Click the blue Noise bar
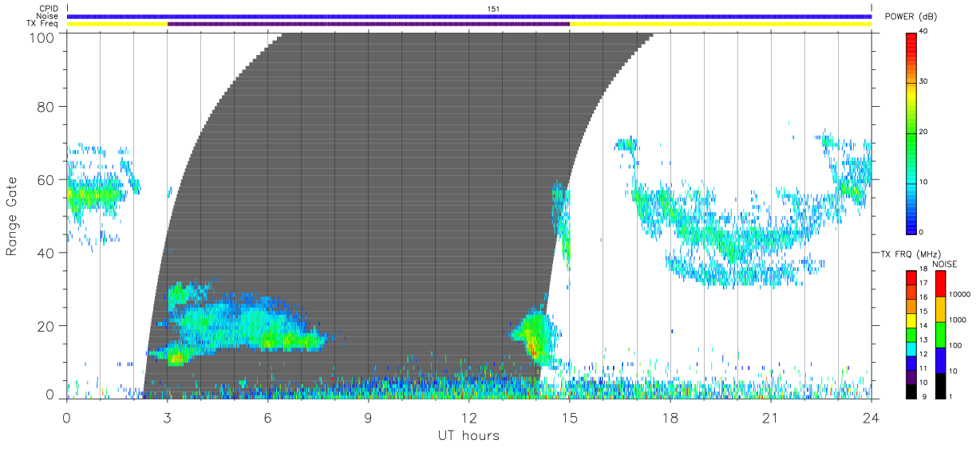 [x=469, y=16]
